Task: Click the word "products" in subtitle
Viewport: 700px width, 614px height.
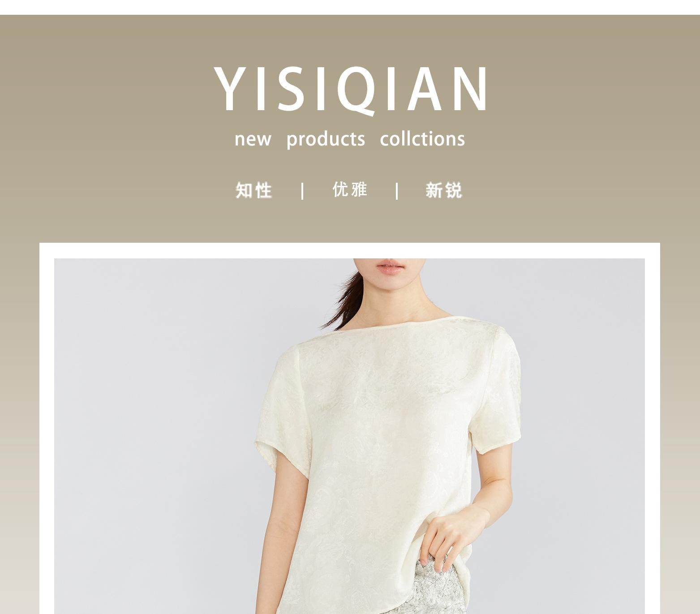Action: [x=326, y=139]
